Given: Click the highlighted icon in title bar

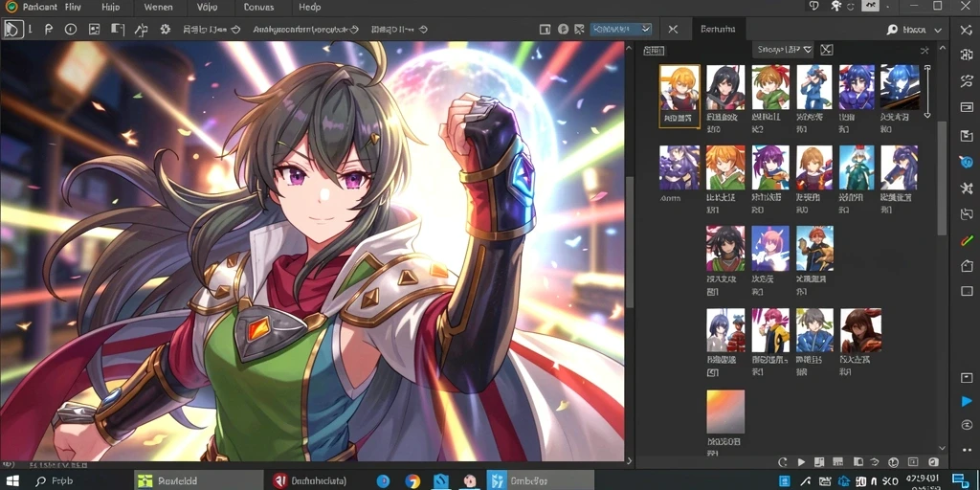Looking at the screenshot, I should pos(871,7).
